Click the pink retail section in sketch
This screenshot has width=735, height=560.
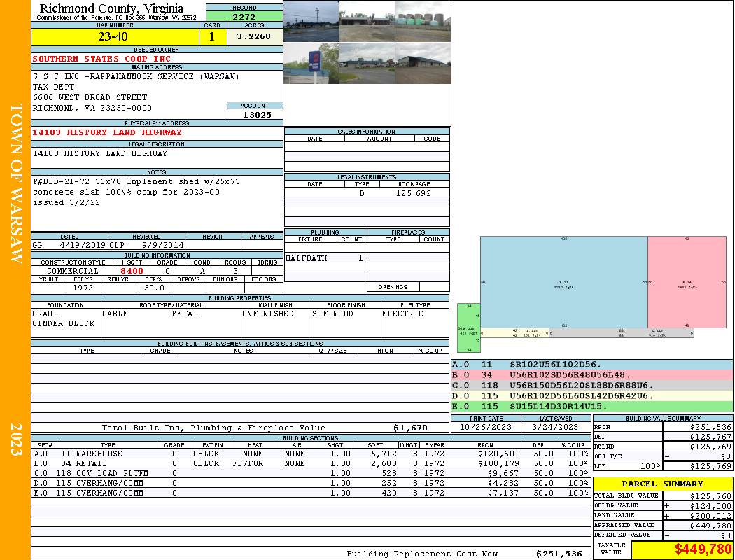pyautogui.click(x=687, y=282)
